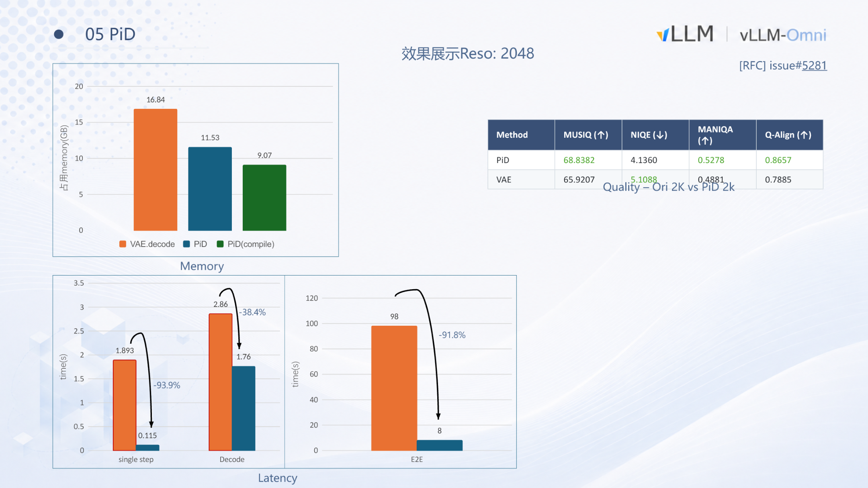The image size is (868, 488).
Task: Click the vLLM logo
Action: coord(685,34)
